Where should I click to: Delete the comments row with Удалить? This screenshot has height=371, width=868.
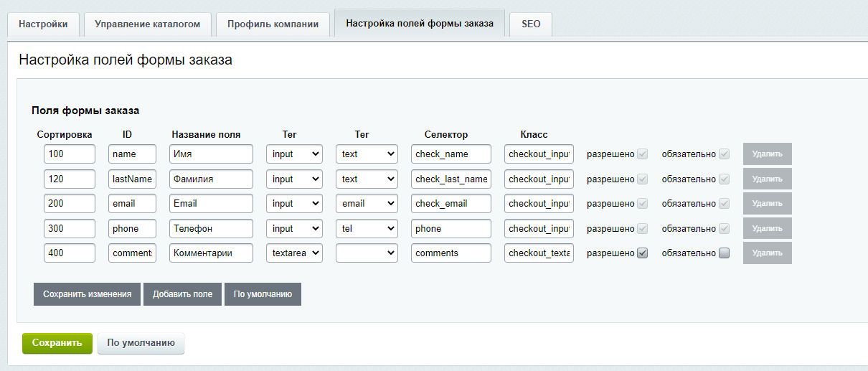click(x=767, y=253)
